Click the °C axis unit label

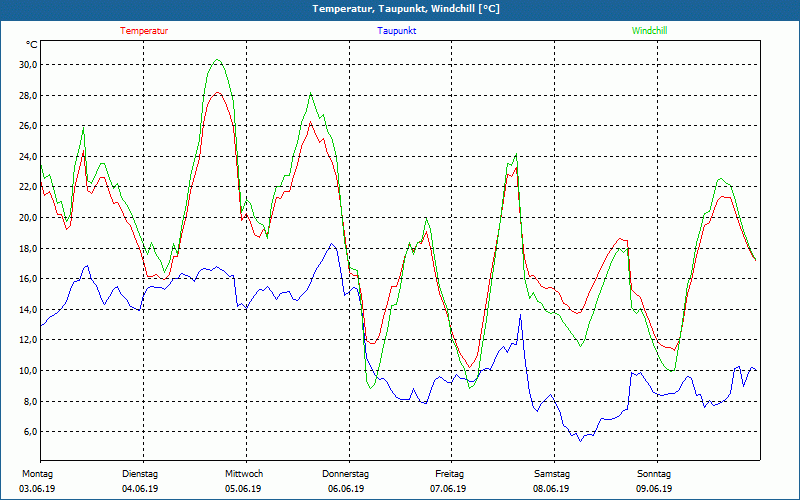click(x=32, y=45)
